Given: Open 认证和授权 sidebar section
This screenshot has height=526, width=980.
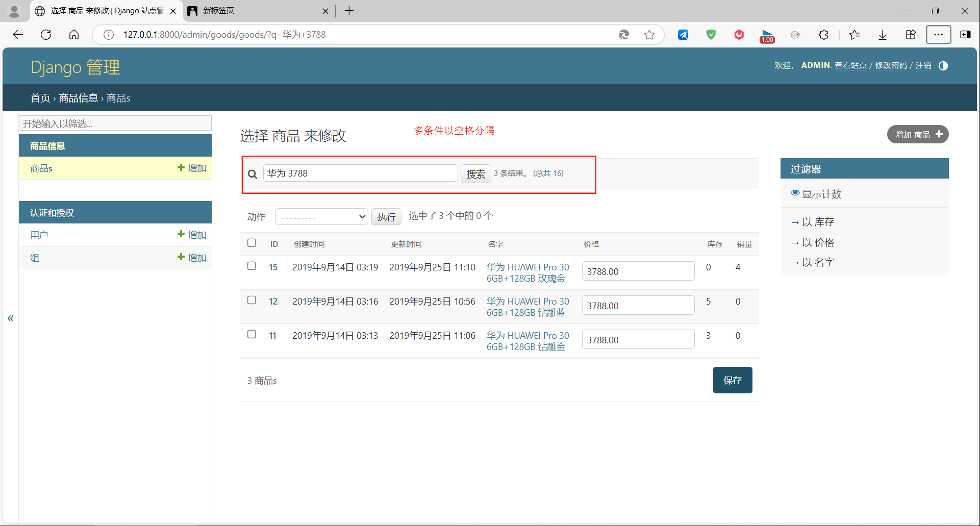Looking at the screenshot, I should 52,213.
